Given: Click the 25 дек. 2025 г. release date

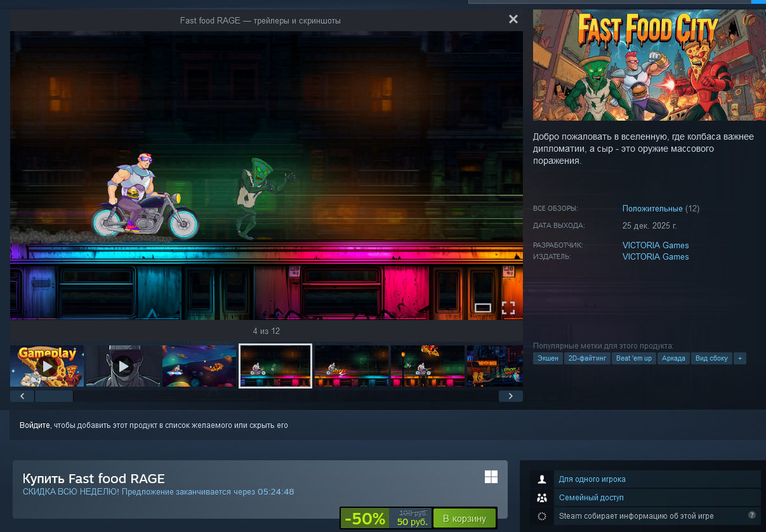Looking at the screenshot, I should (x=650, y=226).
